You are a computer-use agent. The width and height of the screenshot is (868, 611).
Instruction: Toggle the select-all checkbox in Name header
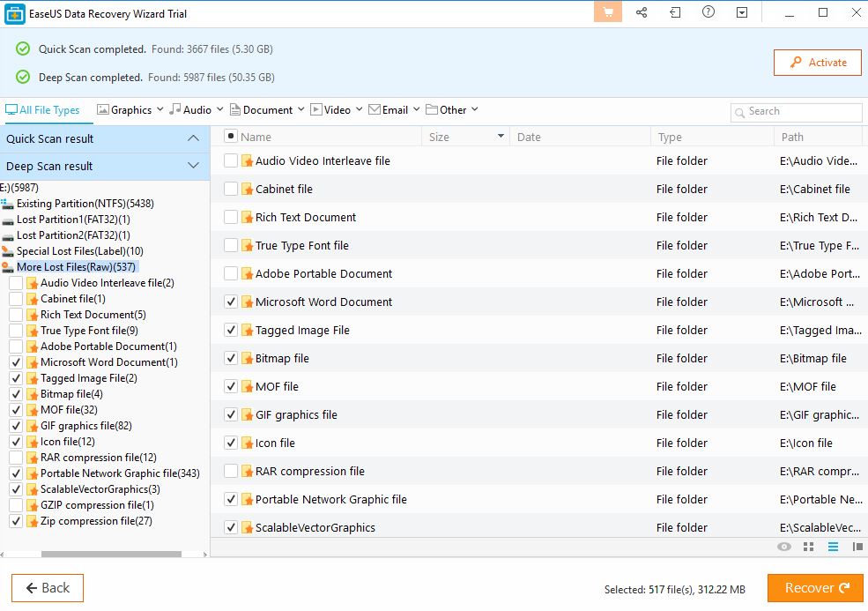point(231,137)
